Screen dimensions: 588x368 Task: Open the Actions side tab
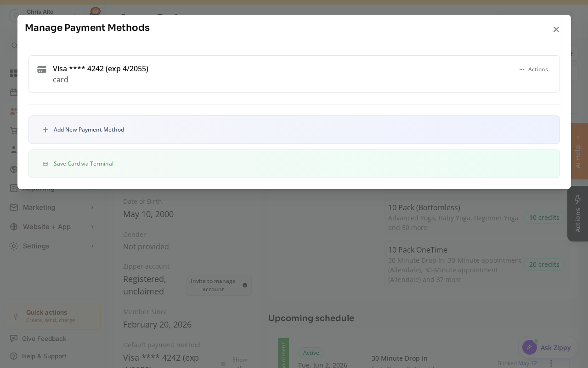click(578, 214)
